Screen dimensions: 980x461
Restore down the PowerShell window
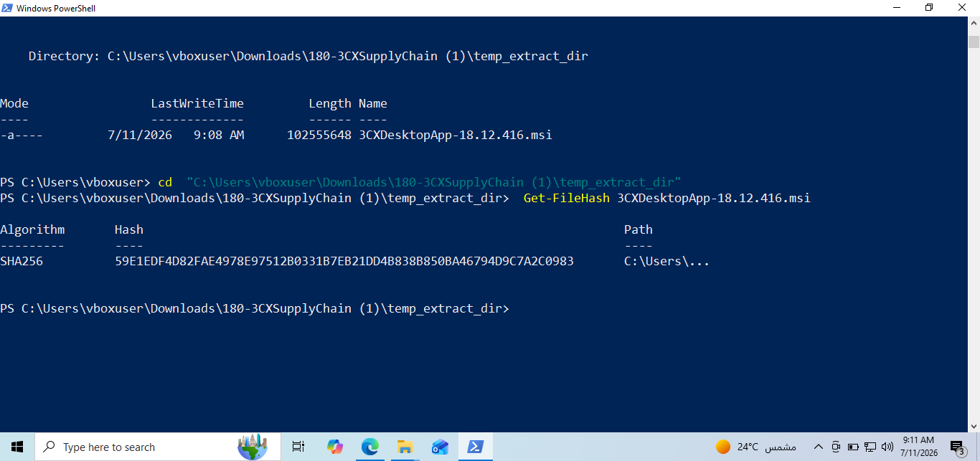[929, 8]
